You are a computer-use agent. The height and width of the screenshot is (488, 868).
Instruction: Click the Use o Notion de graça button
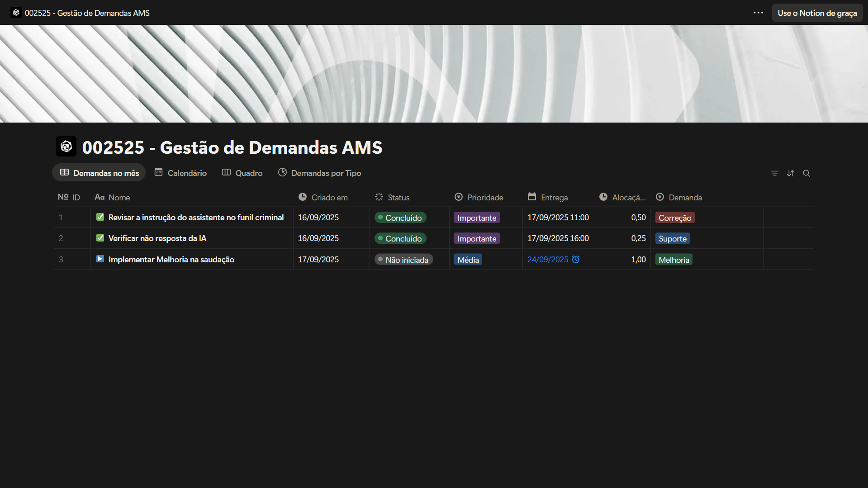point(817,13)
